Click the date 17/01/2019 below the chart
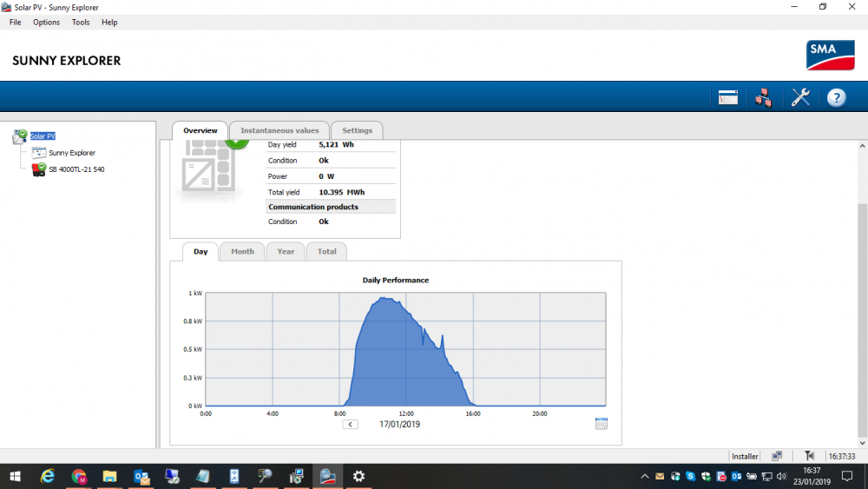This screenshot has height=489, width=868. (x=399, y=424)
